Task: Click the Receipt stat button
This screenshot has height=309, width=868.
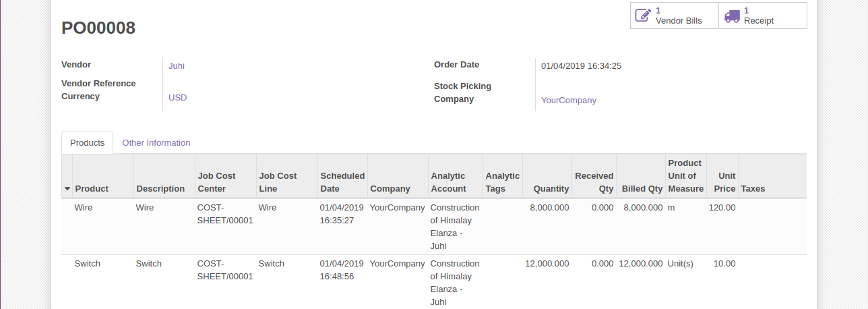Action: tap(763, 16)
